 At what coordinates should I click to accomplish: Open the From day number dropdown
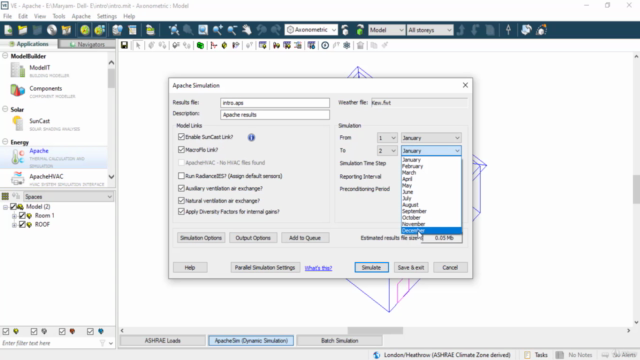(387, 138)
